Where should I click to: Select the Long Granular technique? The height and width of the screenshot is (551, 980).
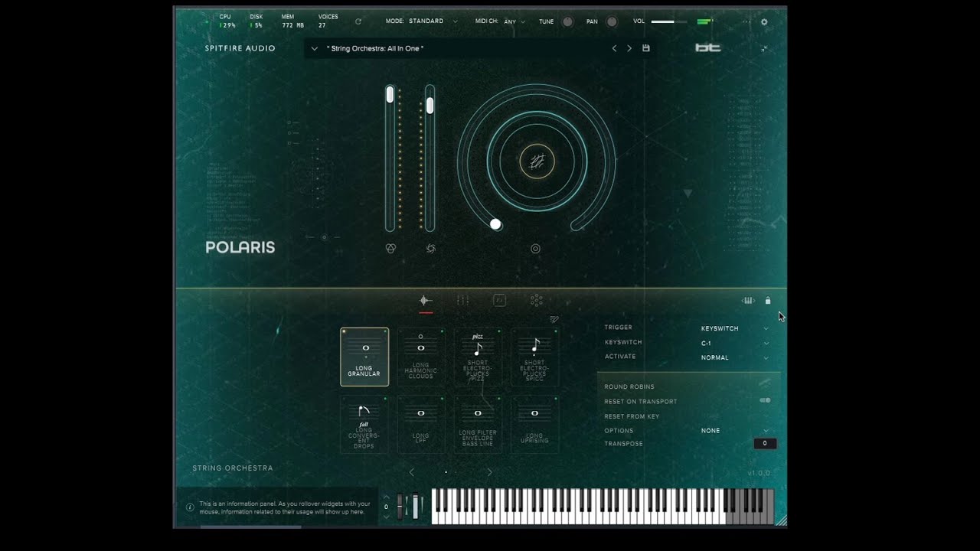click(x=364, y=357)
